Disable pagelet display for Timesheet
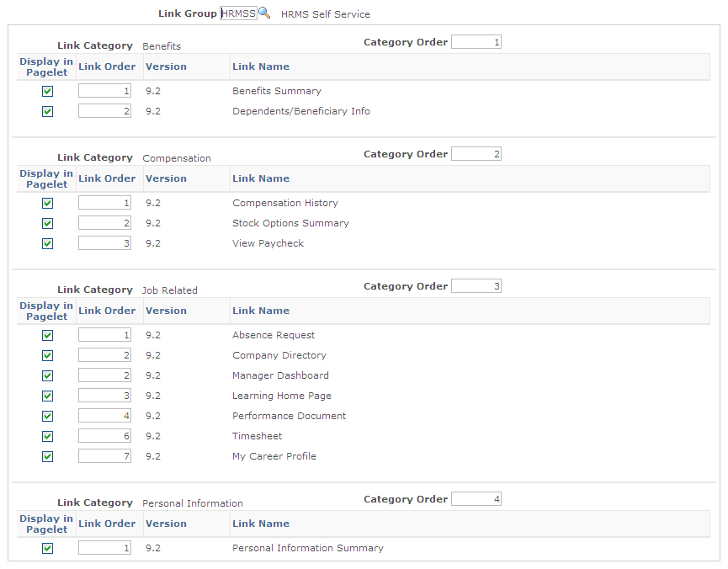 click(47, 436)
